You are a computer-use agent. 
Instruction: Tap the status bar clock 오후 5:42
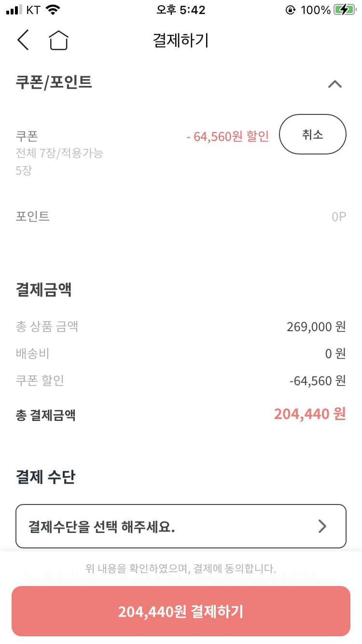pos(181,10)
